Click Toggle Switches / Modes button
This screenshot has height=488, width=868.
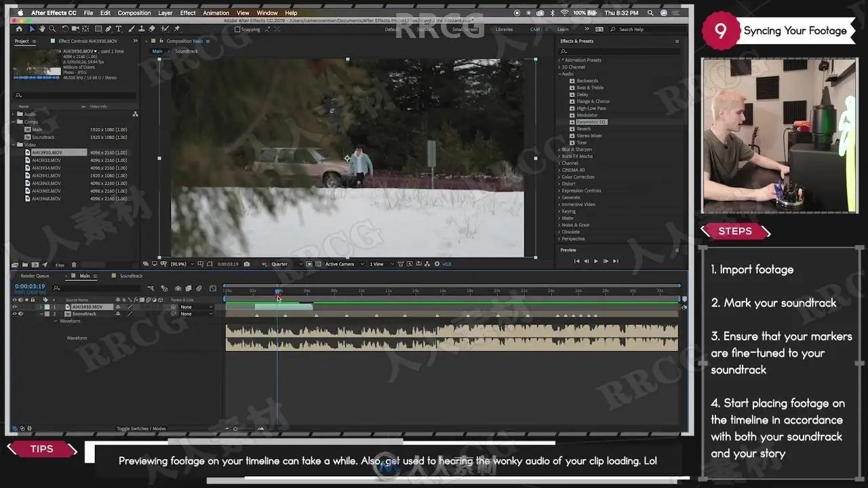[140, 428]
